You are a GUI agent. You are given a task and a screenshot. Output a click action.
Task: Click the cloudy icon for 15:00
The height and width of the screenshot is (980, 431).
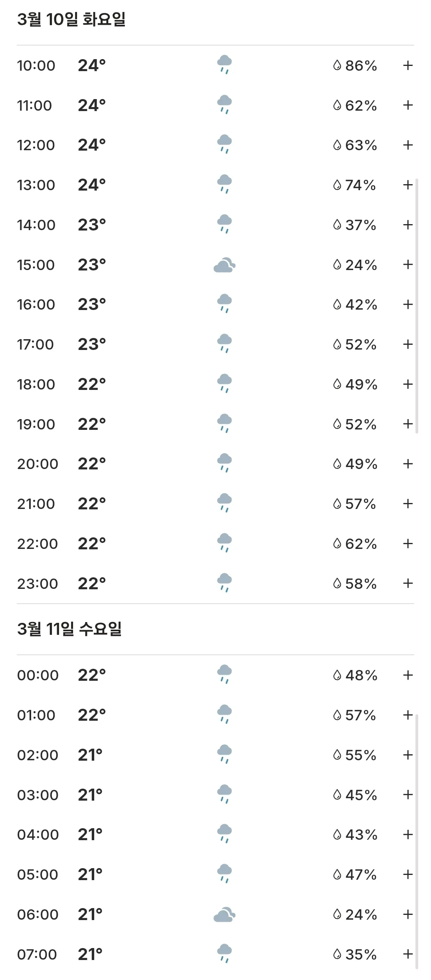coord(225,265)
